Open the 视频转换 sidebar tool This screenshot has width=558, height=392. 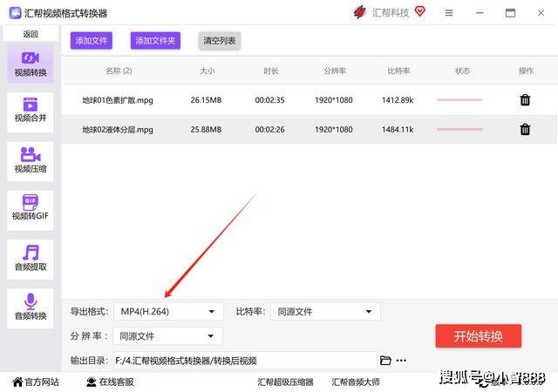click(31, 64)
